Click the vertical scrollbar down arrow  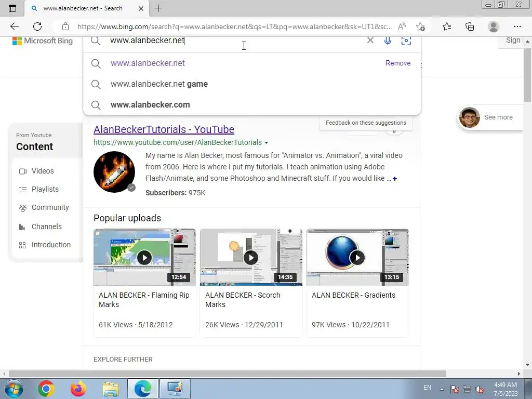point(527,364)
